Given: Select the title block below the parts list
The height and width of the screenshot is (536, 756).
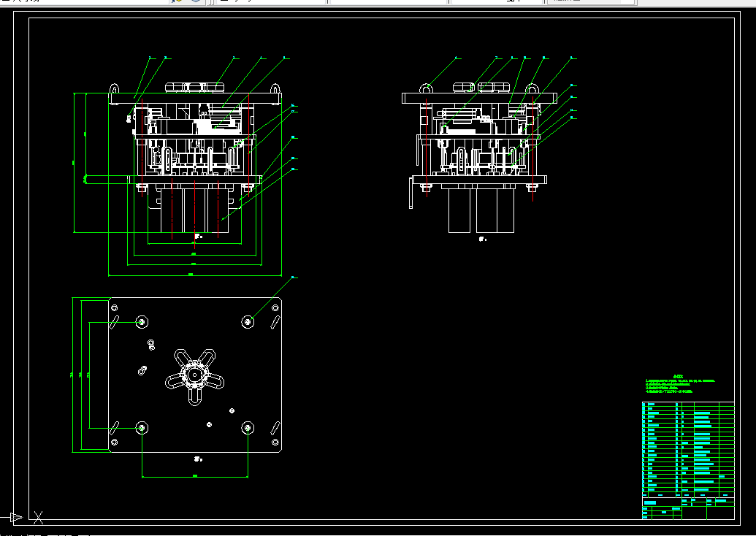Looking at the screenshot, I should click(x=688, y=508).
